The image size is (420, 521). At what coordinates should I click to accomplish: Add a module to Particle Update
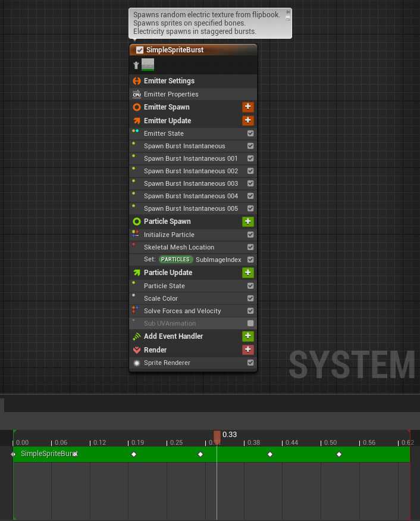point(247,273)
